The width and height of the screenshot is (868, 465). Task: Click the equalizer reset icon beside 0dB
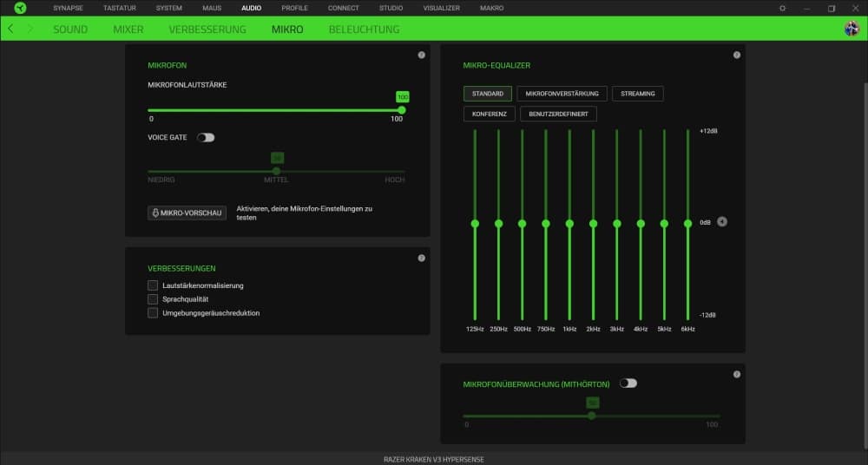[722, 222]
